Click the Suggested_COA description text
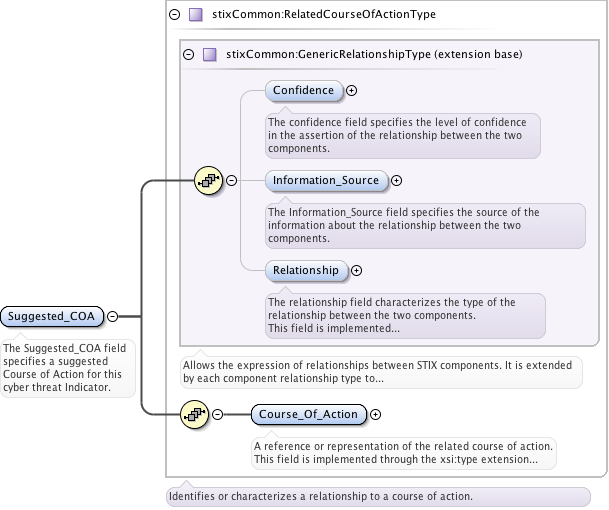609x510 pixels. [x=68, y=369]
